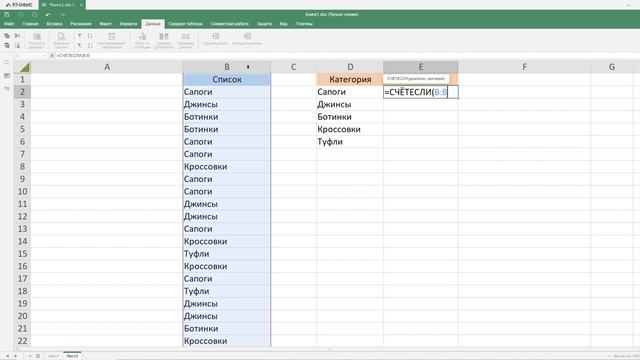The width and height of the screenshot is (640, 360).
Task: Click cell B8 with Кроссовки
Action: point(227,167)
